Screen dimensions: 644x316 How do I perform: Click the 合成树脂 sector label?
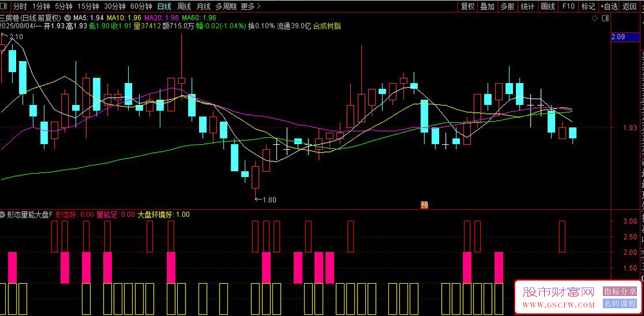pos(327,26)
